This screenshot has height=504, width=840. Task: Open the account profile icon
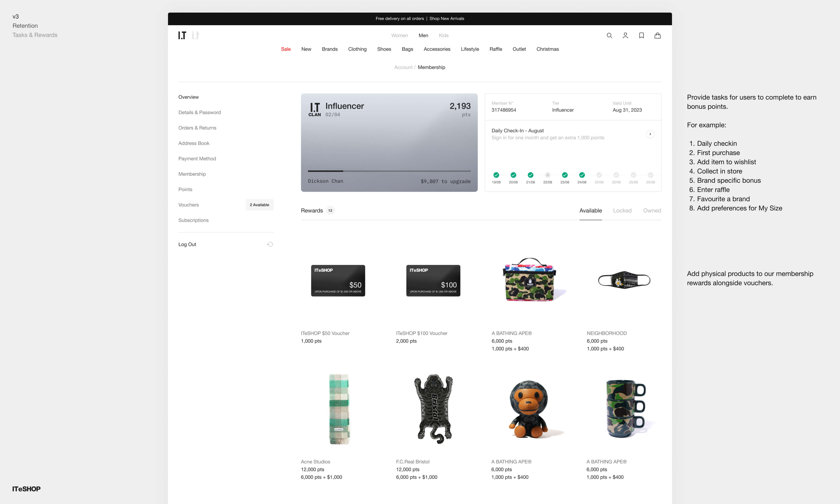tap(625, 35)
